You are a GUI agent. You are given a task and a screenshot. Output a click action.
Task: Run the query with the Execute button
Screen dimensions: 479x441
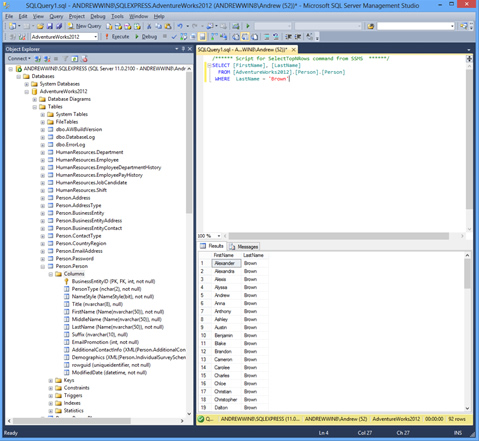click(x=117, y=37)
